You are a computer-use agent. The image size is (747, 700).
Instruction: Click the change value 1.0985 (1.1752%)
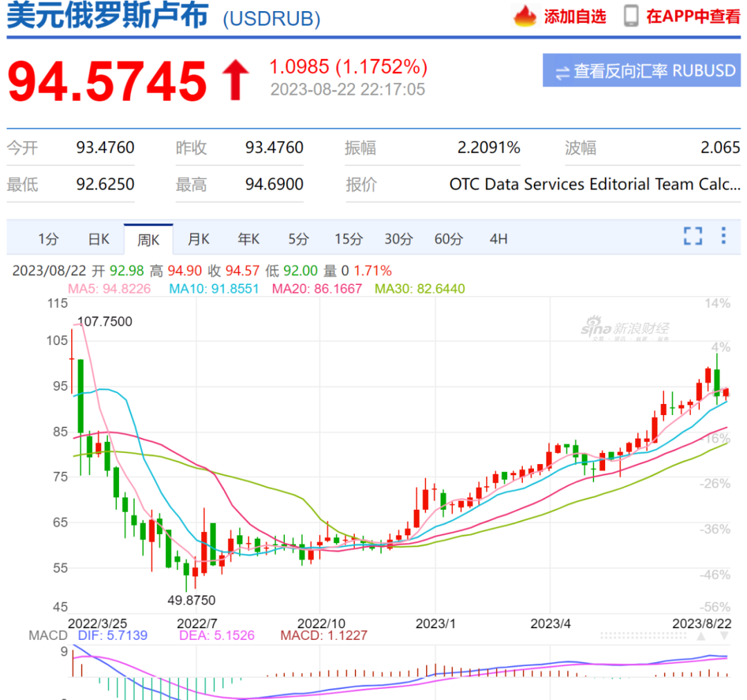pyautogui.click(x=348, y=66)
